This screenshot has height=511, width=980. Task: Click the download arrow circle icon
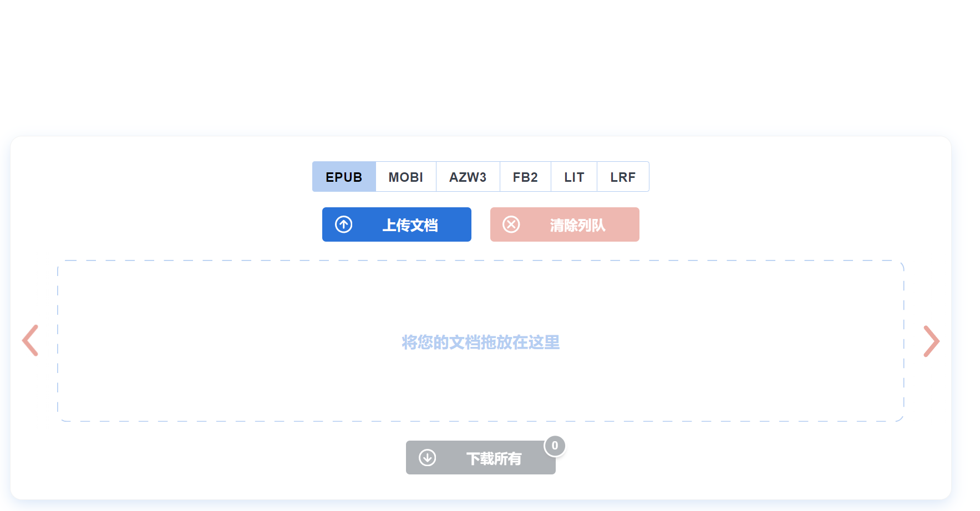427,458
